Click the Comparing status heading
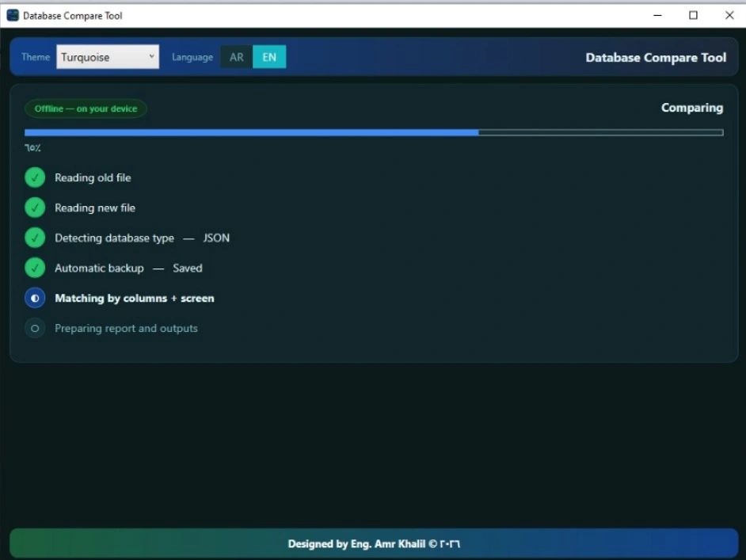Image resolution: width=746 pixels, height=560 pixels. [x=692, y=108]
